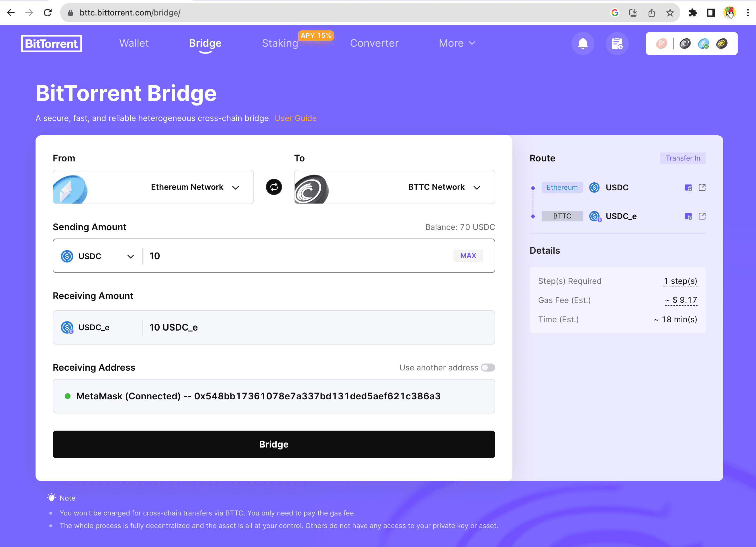Image resolution: width=756 pixels, height=547 pixels.
Task: Toggle Use another address switch
Action: [488, 368]
